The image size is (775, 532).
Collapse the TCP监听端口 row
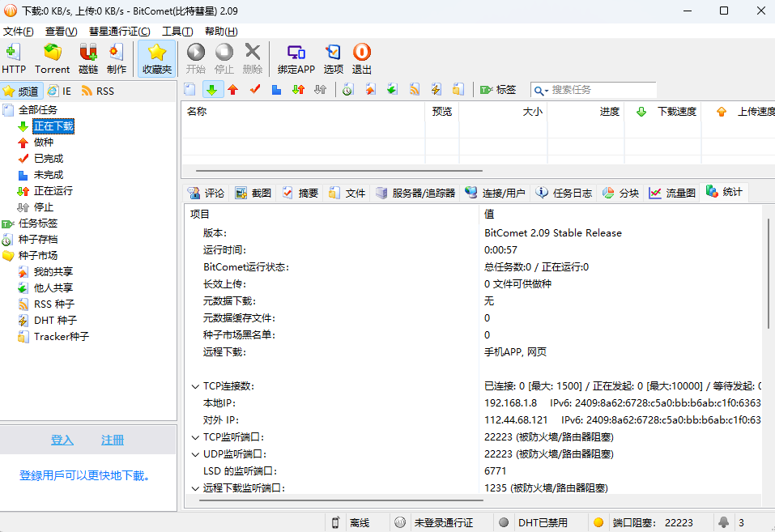pyautogui.click(x=196, y=437)
